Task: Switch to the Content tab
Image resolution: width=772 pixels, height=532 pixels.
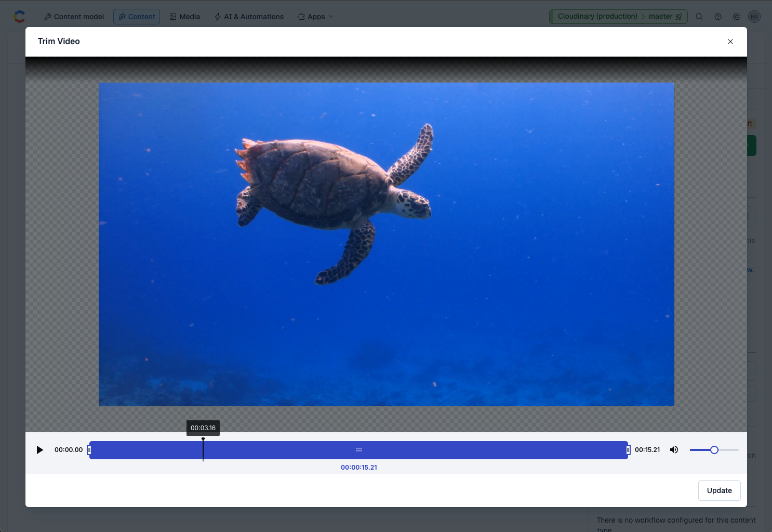Action: (137, 17)
